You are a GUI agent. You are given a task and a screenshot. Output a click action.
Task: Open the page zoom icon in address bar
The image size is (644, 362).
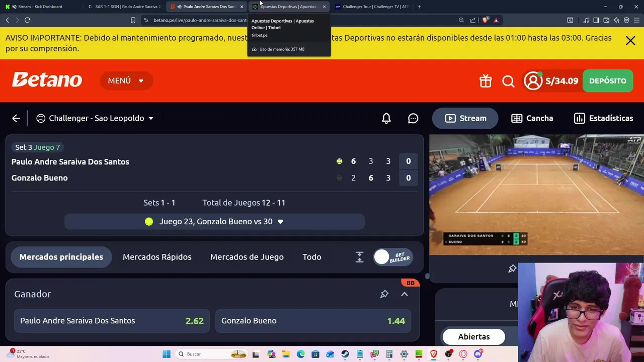tap(461, 20)
